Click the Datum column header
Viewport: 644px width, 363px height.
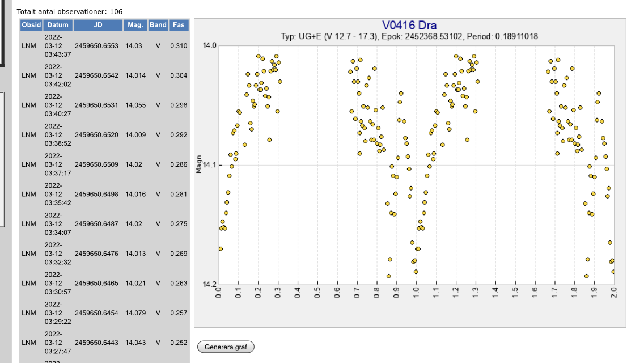(x=58, y=25)
